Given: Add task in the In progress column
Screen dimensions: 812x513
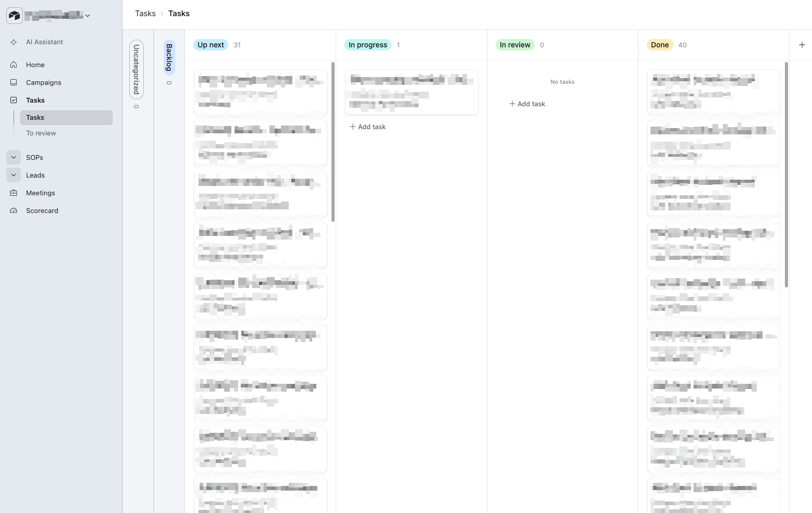Looking at the screenshot, I should 368,127.
